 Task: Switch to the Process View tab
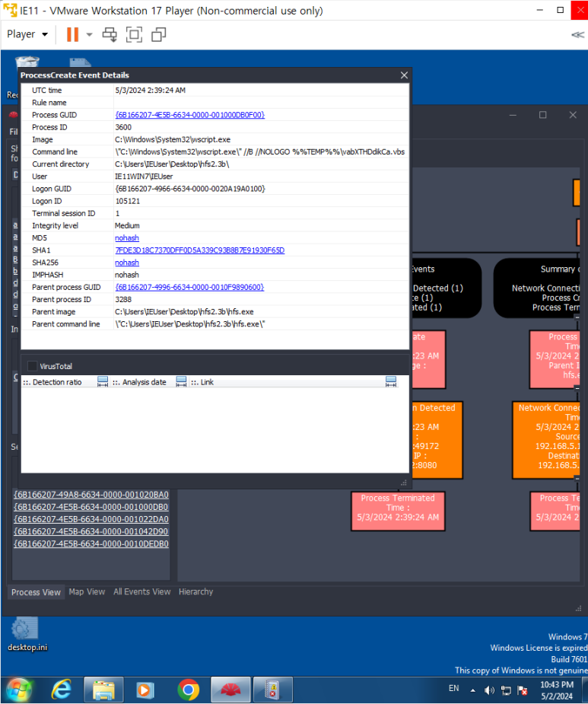click(36, 592)
